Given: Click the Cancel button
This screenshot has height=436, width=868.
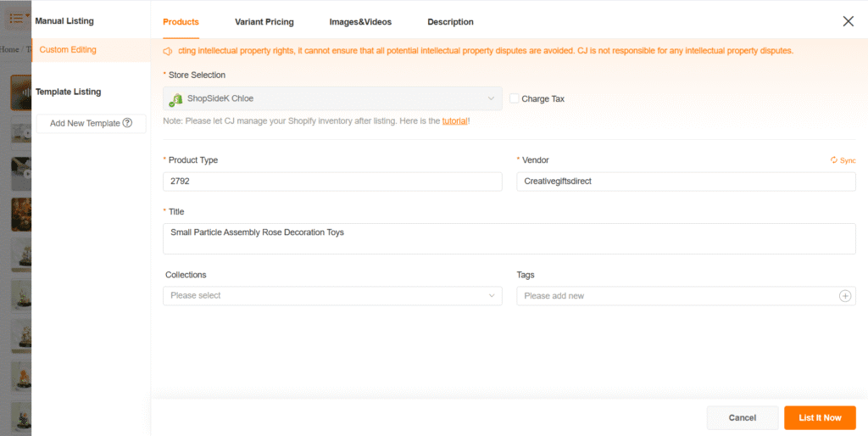Looking at the screenshot, I should point(742,417).
